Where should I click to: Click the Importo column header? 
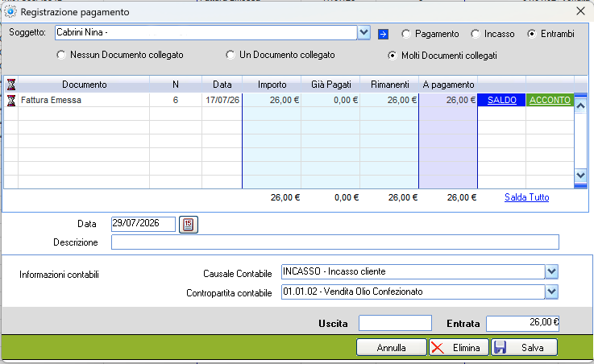click(272, 85)
